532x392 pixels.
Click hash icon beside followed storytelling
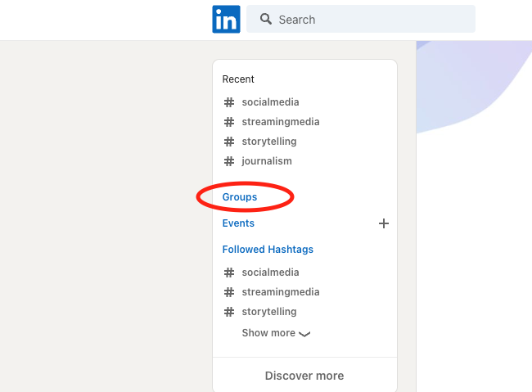tap(229, 312)
